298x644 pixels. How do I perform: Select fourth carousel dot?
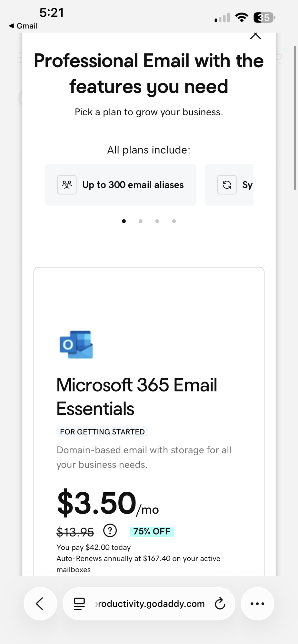(x=174, y=221)
